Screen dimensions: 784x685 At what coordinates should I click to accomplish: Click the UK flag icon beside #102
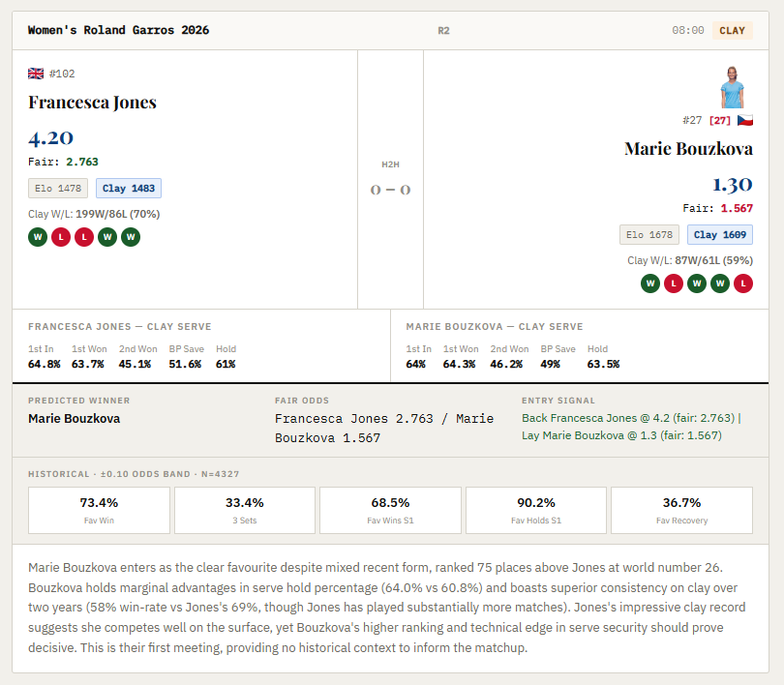[36, 74]
